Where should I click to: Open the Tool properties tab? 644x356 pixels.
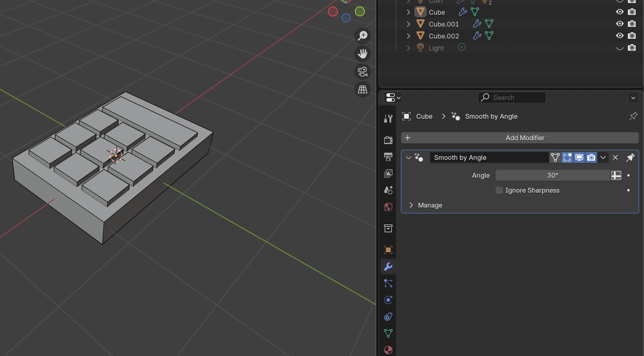(x=388, y=119)
